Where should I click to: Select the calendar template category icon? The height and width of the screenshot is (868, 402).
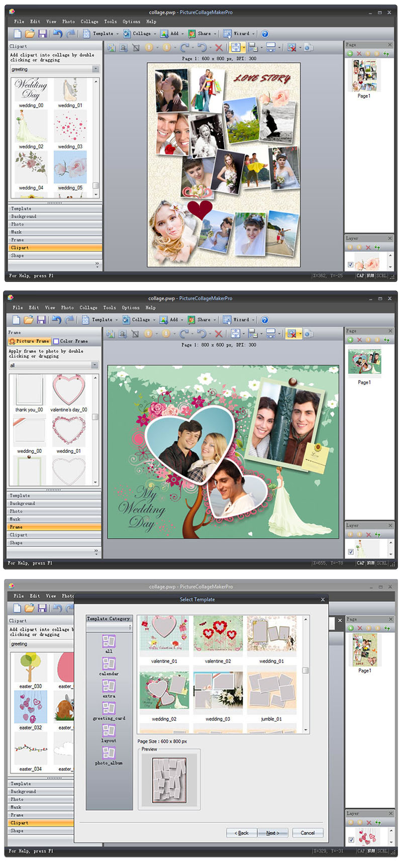[x=109, y=663]
